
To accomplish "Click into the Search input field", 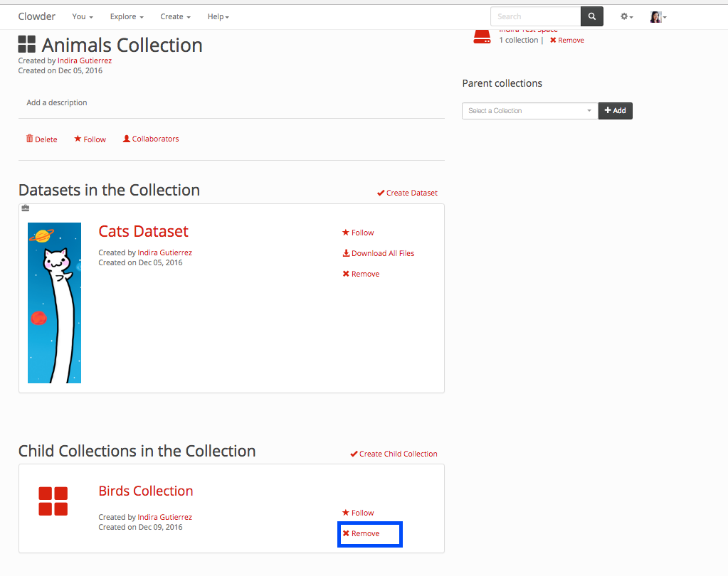I will (535, 16).
